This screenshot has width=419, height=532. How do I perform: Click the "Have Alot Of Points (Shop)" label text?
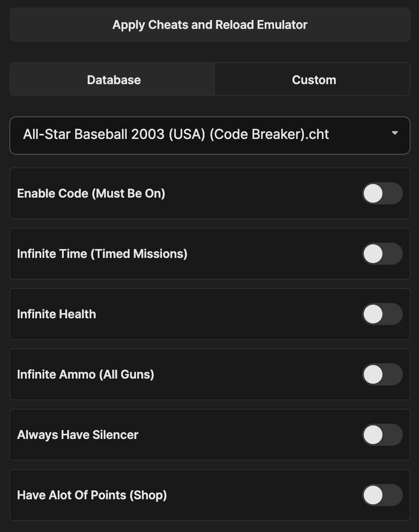92,495
